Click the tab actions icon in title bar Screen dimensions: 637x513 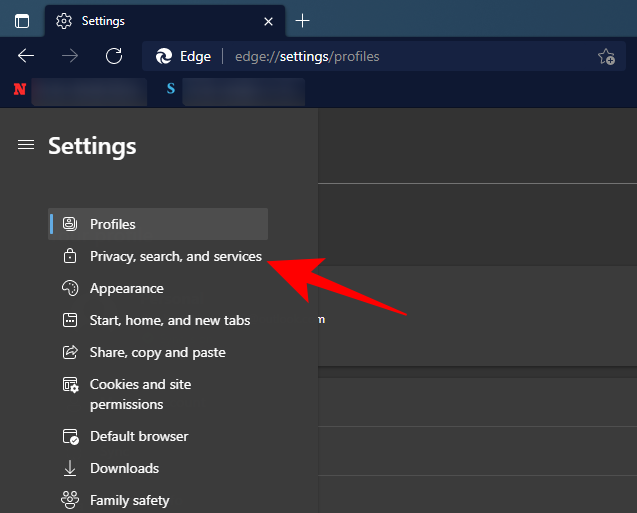tap(22, 21)
